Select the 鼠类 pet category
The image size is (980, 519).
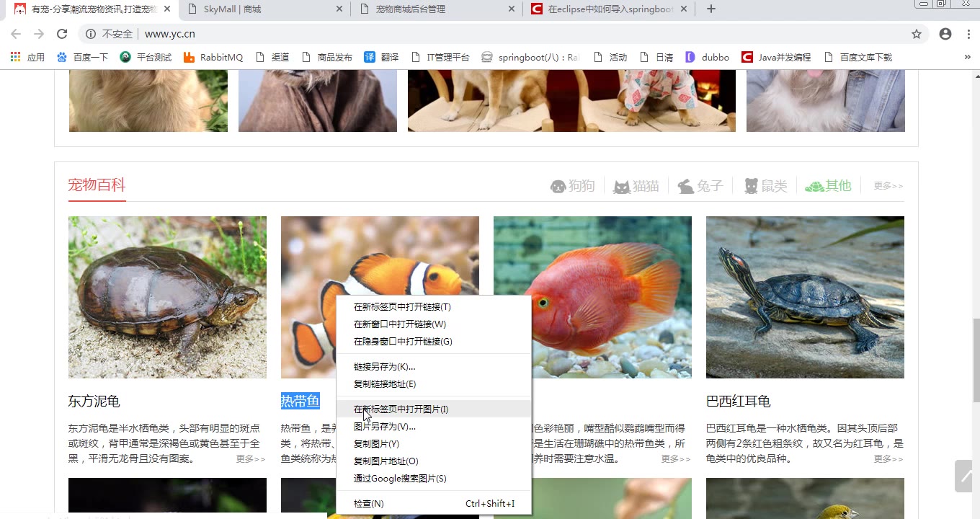tap(765, 186)
